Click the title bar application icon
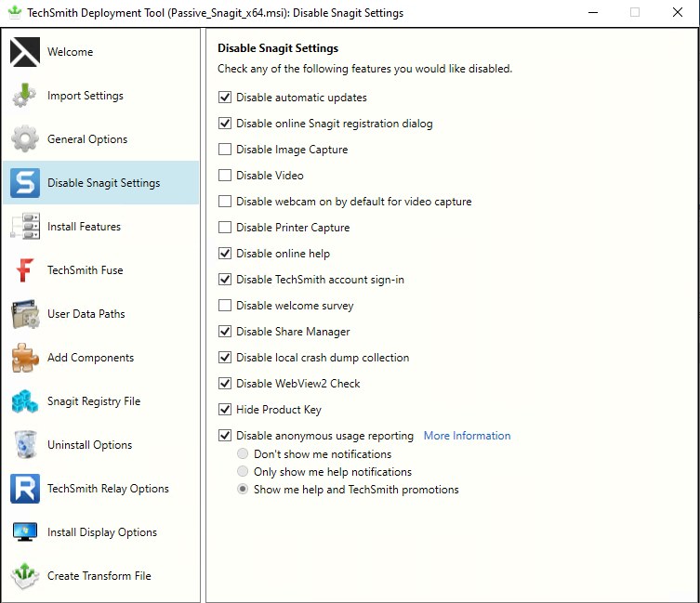The image size is (700, 603). pos(15,12)
